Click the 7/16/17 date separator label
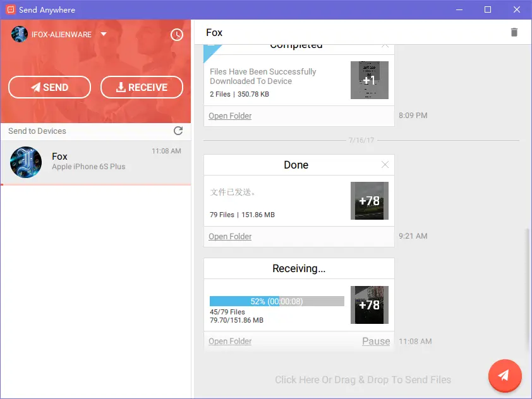Screen dimensions: 532x399 point(361,140)
